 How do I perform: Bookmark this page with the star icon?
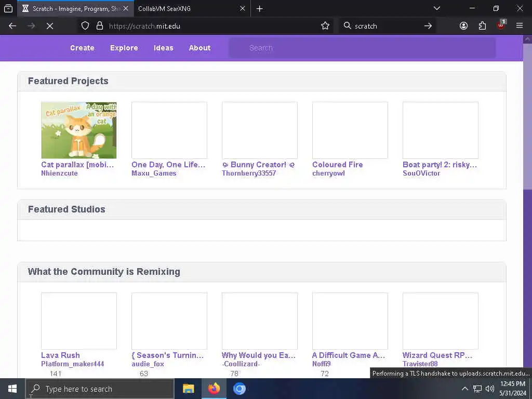click(325, 26)
